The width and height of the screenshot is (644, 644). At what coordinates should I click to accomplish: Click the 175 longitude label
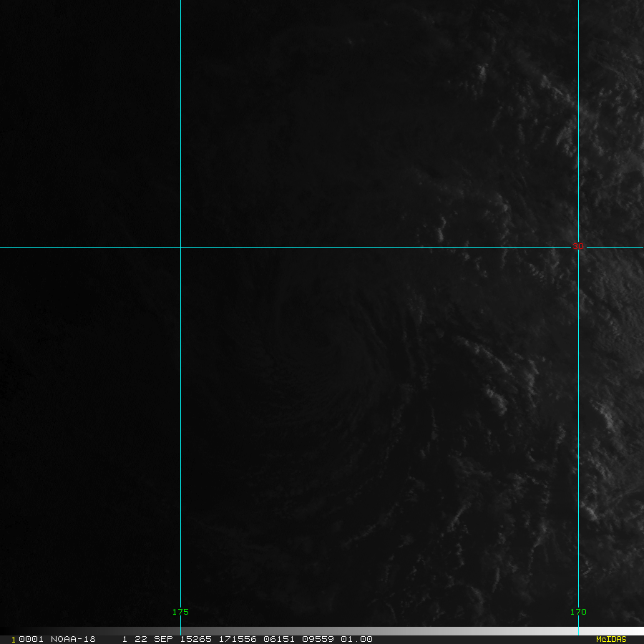click(x=180, y=612)
